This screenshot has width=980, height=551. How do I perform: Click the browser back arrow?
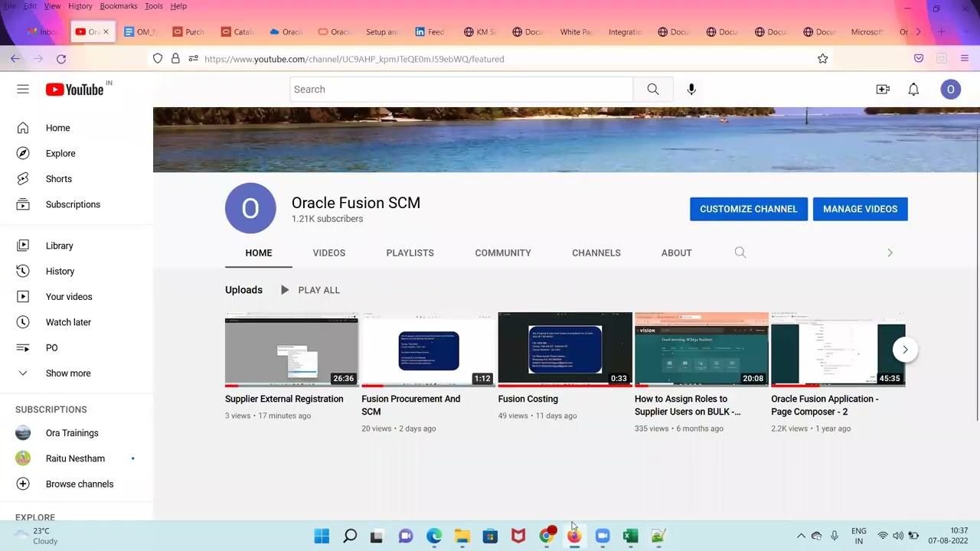(x=15, y=59)
